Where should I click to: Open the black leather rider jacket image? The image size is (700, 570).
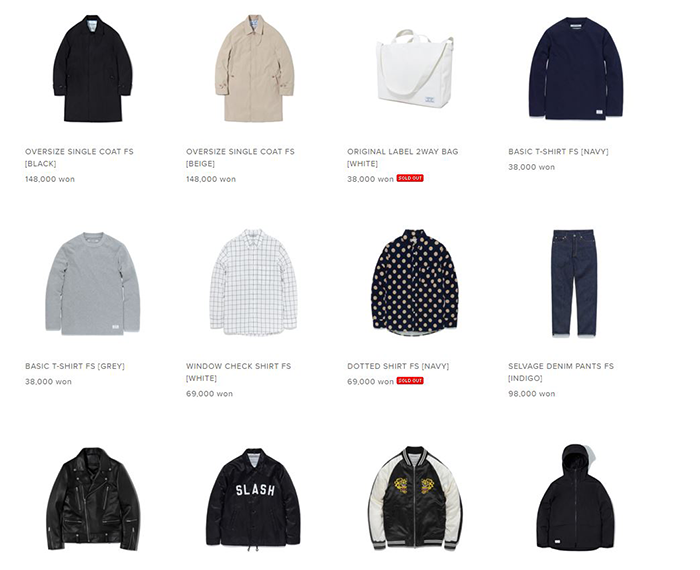[93, 499]
